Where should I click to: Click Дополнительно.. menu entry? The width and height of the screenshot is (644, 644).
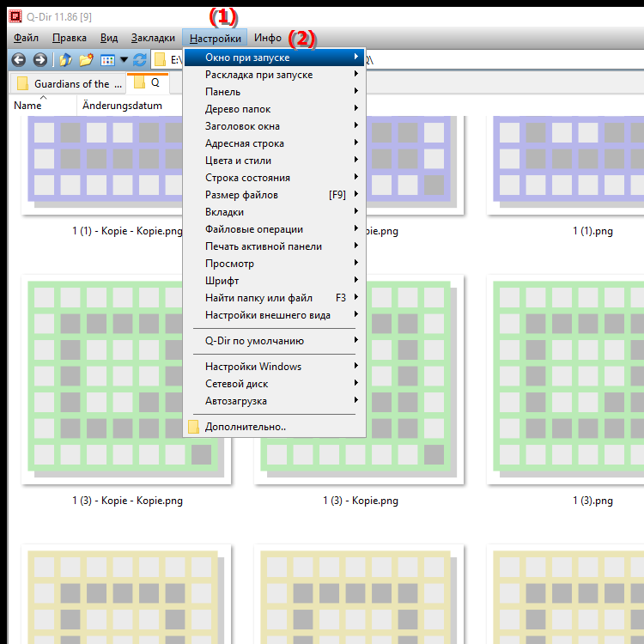[x=275, y=427]
